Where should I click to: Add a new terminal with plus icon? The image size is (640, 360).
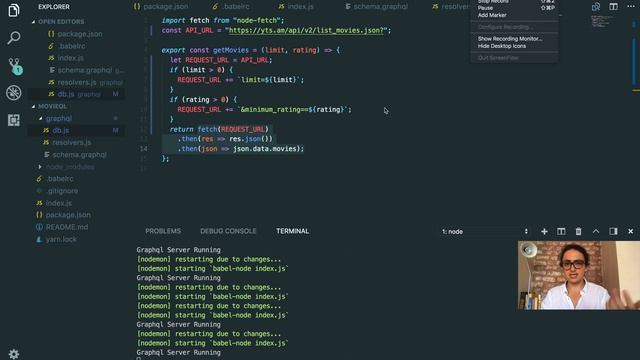(544, 231)
